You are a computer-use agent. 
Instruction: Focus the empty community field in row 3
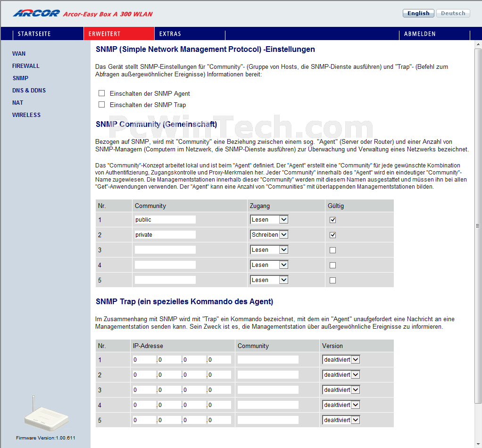165,249
